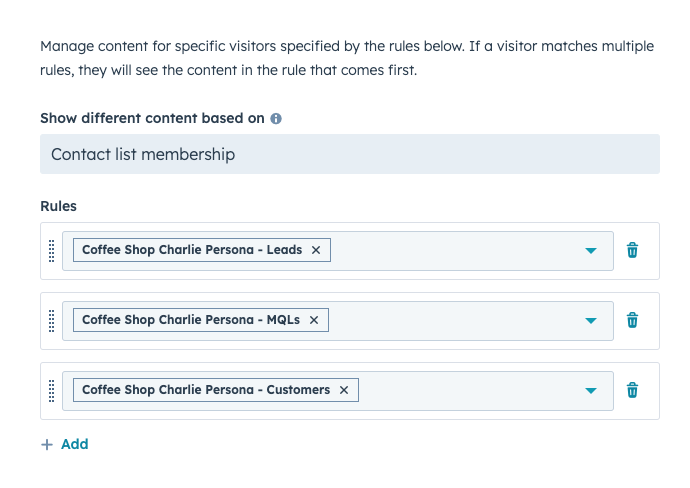Delete the Customers rule with trash icon

click(632, 390)
